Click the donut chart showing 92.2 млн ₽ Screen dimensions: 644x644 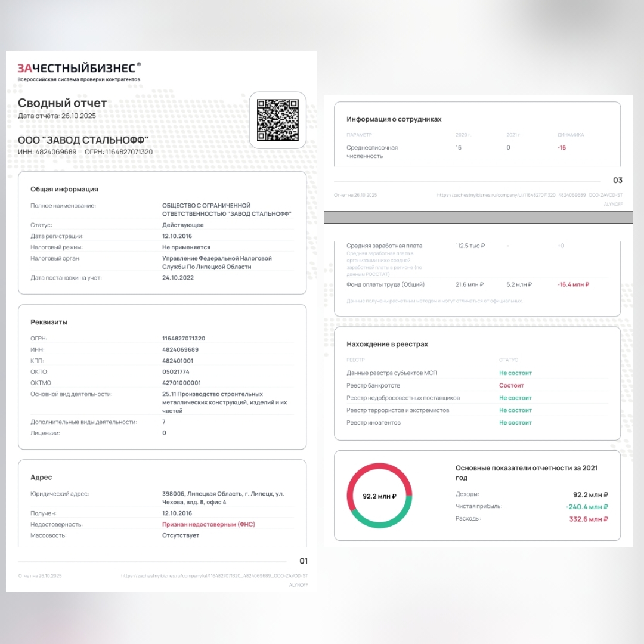click(x=379, y=496)
